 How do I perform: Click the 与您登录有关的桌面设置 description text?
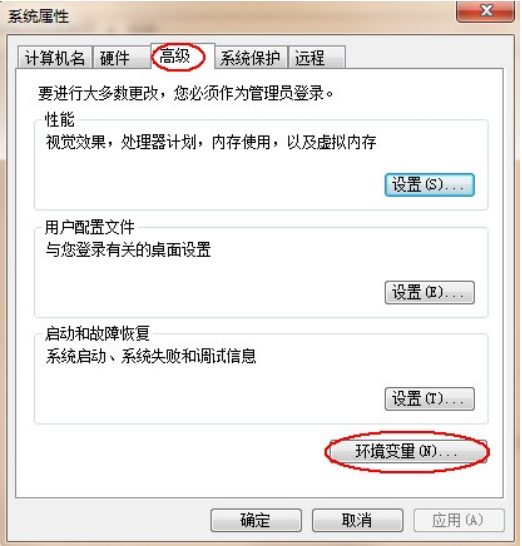coord(128,249)
